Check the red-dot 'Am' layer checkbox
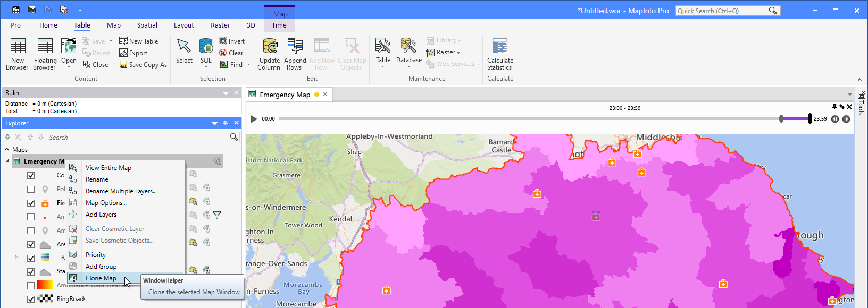Viewport: 868px width, 308px height. [x=31, y=217]
